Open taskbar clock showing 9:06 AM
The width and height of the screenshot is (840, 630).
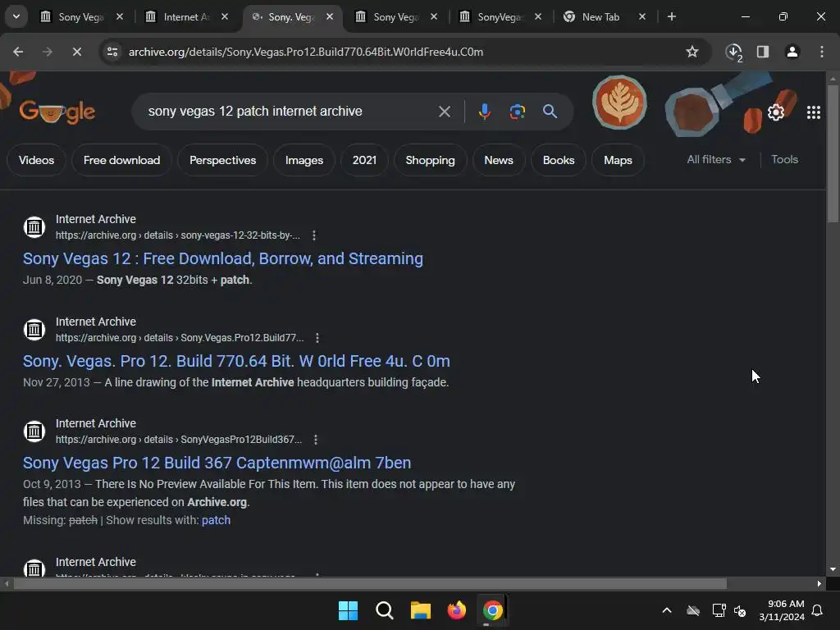click(782, 610)
